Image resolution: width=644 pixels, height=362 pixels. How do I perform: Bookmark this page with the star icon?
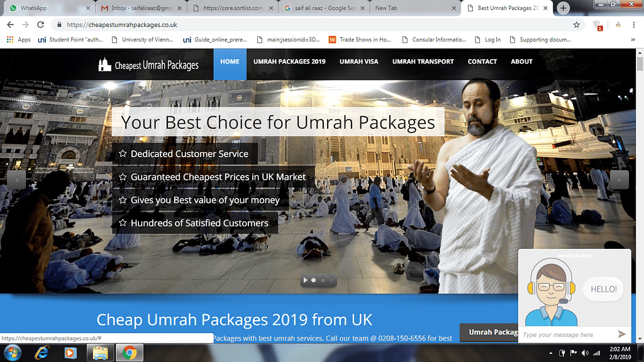point(576,25)
